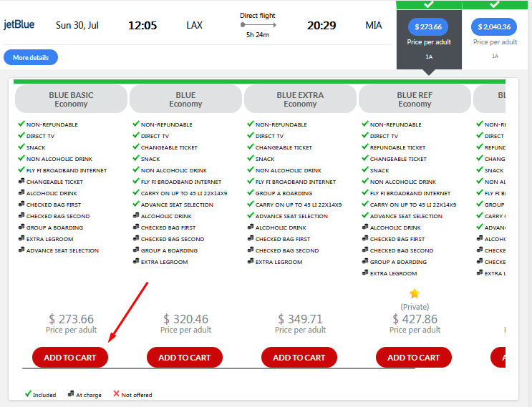The height and width of the screenshot is (407, 532).
Task: Click green check beside Non-Refundable in Blue Basic
Action: [21, 124]
